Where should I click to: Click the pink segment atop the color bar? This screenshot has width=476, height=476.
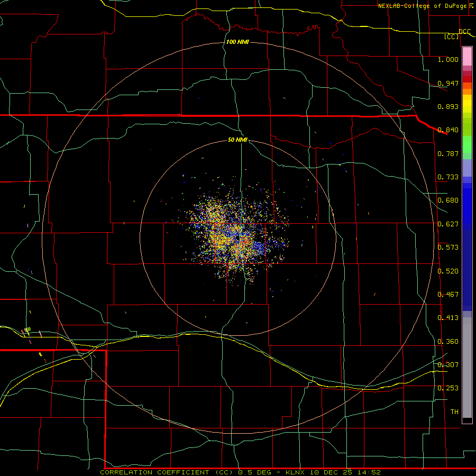click(467, 57)
